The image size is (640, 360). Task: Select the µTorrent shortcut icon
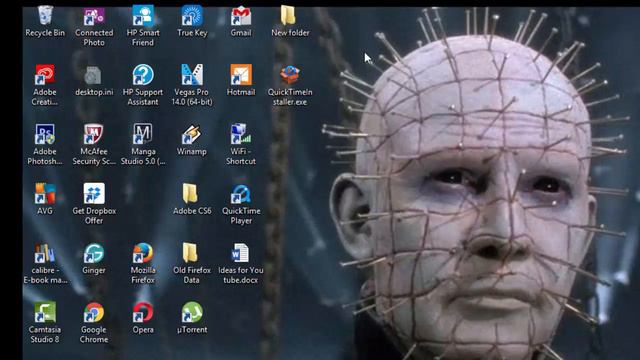(192, 312)
